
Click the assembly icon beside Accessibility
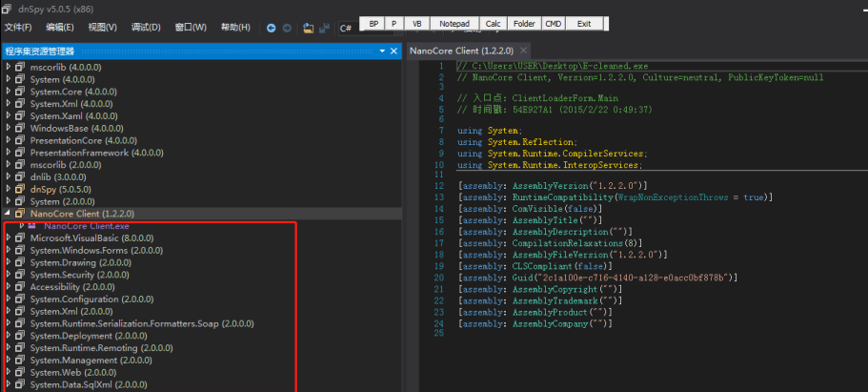pos(20,287)
